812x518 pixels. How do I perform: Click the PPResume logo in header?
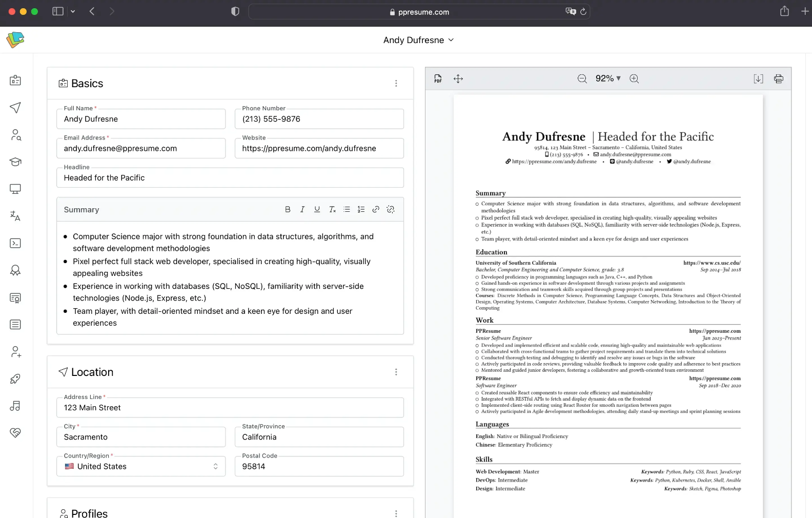click(15, 39)
